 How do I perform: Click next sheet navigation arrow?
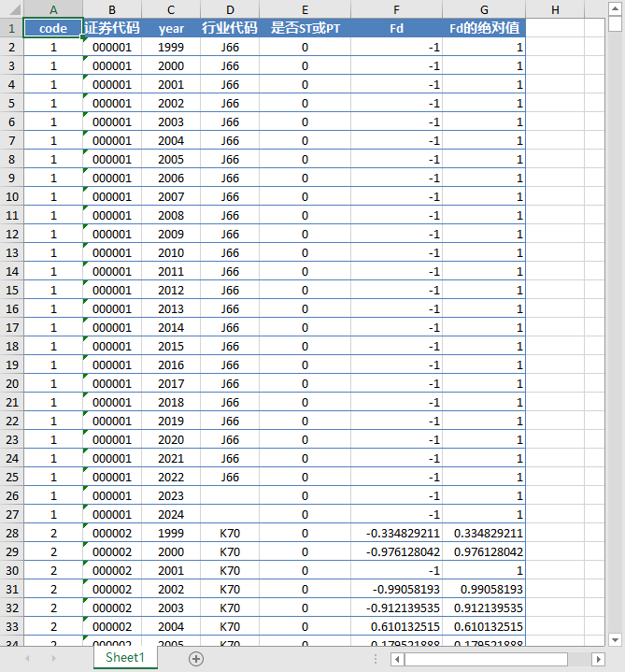(53, 658)
